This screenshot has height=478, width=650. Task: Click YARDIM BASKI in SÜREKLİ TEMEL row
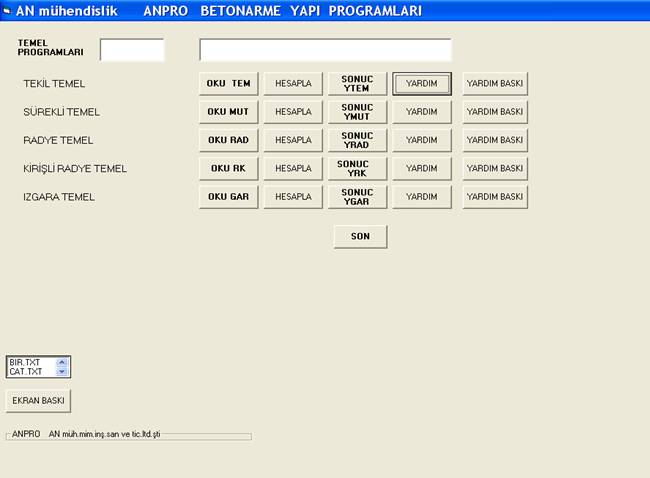coord(495,112)
